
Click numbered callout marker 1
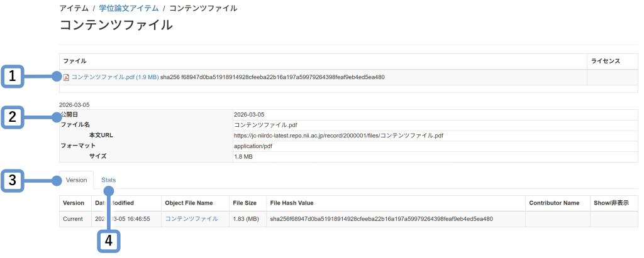13,77
